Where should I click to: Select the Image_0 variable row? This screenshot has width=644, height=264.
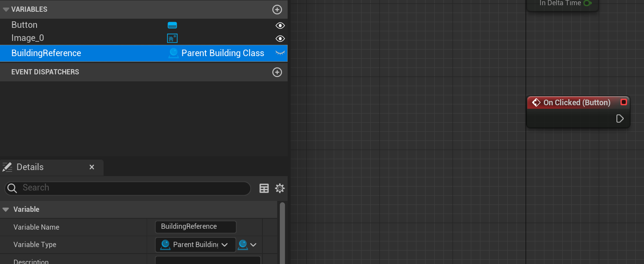pyautogui.click(x=144, y=38)
